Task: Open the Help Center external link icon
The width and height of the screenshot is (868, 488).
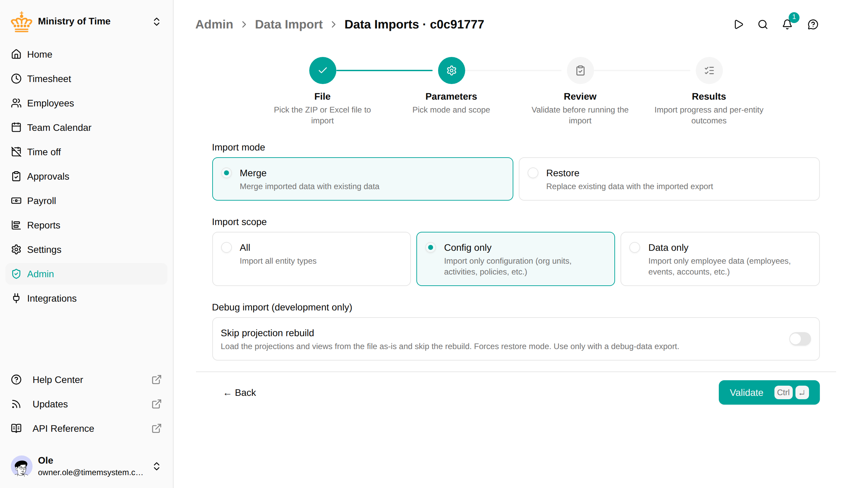Action: pyautogui.click(x=156, y=380)
